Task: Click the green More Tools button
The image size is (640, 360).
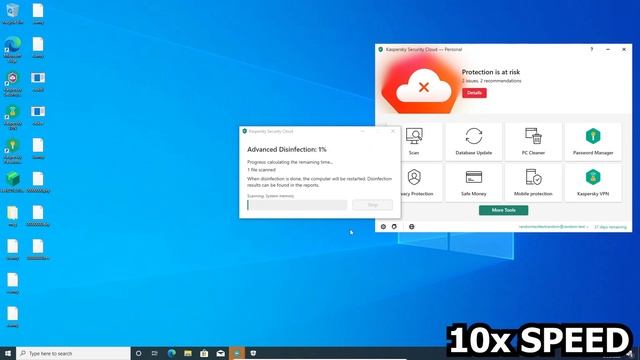Action: coord(503,210)
